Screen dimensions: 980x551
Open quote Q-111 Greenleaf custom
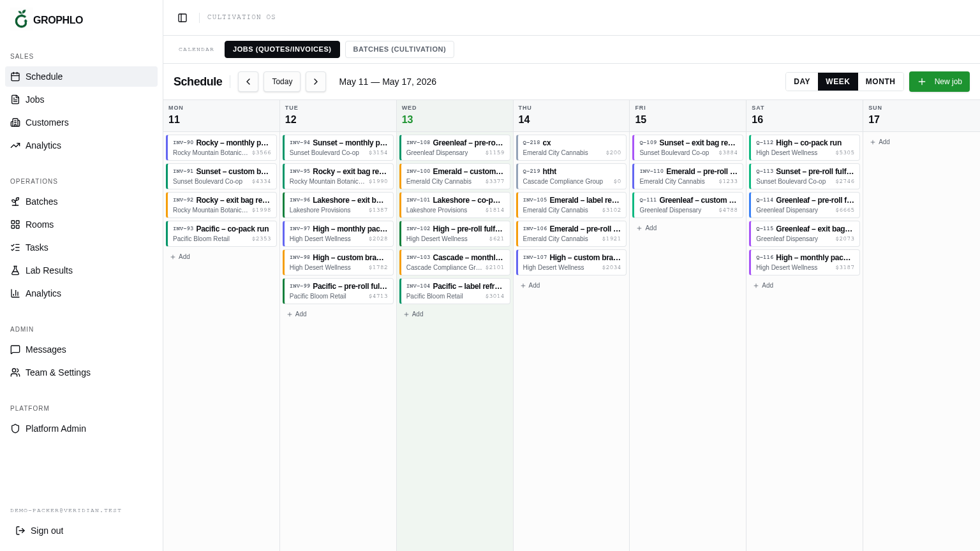click(x=688, y=205)
